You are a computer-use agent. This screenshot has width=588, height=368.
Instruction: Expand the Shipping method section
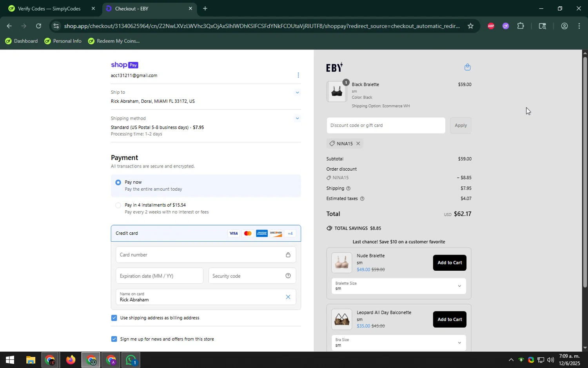[297, 118]
